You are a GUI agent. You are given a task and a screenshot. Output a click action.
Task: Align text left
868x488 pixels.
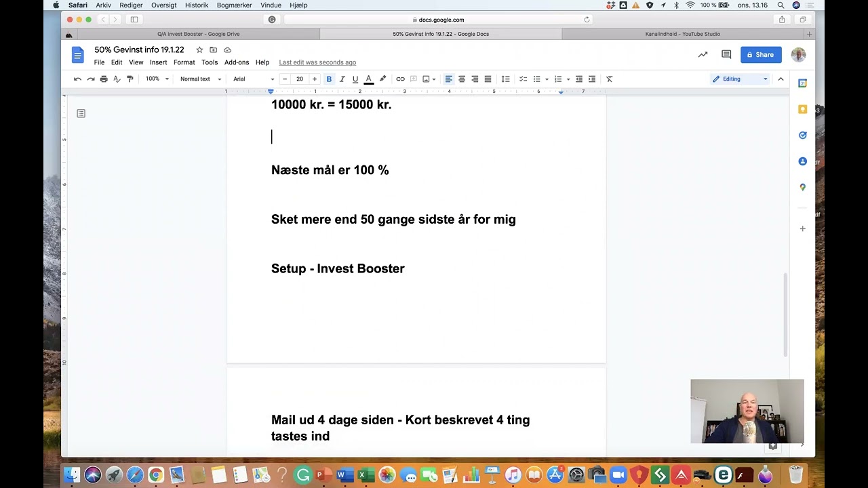click(x=448, y=79)
